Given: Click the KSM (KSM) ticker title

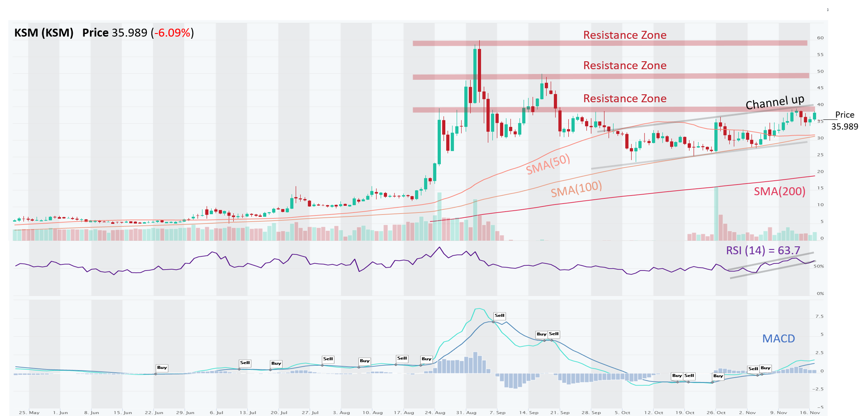Looking at the screenshot, I should point(44,33).
